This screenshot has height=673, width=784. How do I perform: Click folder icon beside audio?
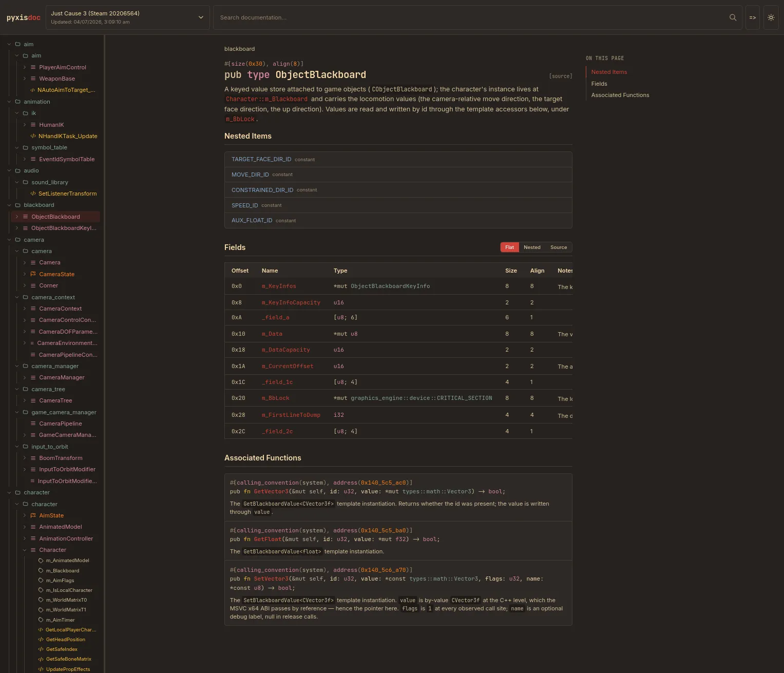18,170
